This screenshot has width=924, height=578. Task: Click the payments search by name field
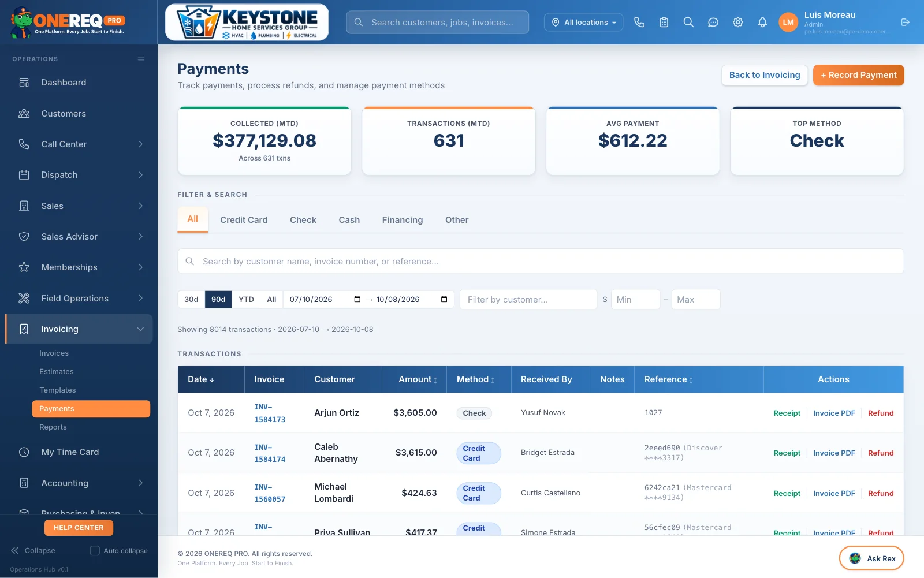point(541,262)
